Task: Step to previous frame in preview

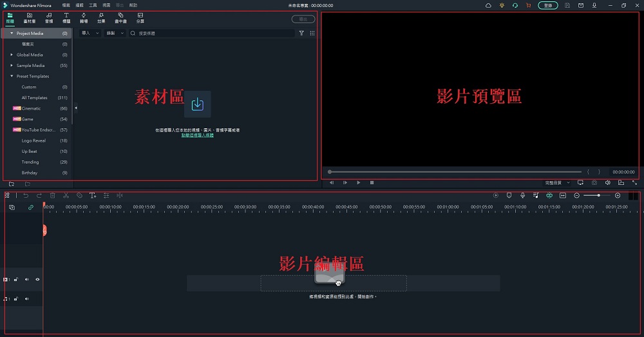Action: coord(332,183)
